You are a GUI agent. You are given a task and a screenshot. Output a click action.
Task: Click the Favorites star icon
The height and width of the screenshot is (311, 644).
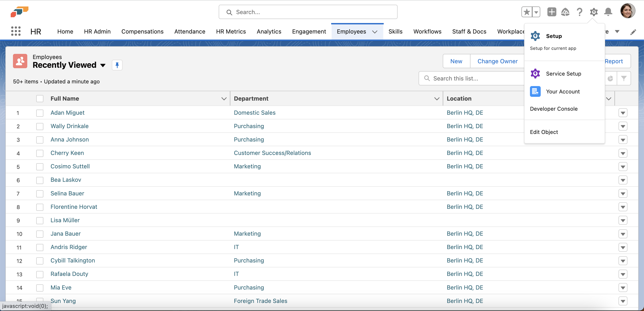pyautogui.click(x=527, y=12)
